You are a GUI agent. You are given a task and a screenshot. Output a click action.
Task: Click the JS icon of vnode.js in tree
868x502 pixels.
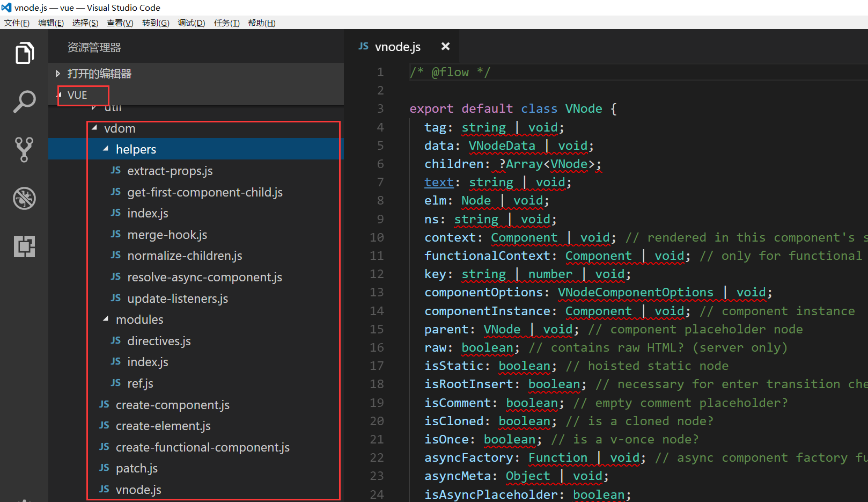[x=105, y=489]
